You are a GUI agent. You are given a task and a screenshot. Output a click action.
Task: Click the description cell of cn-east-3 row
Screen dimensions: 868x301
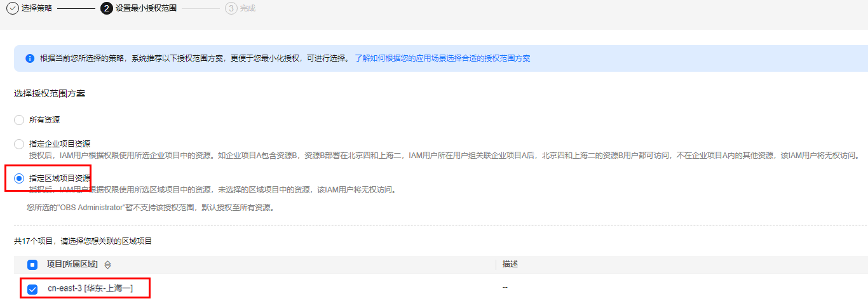[505, 288]
